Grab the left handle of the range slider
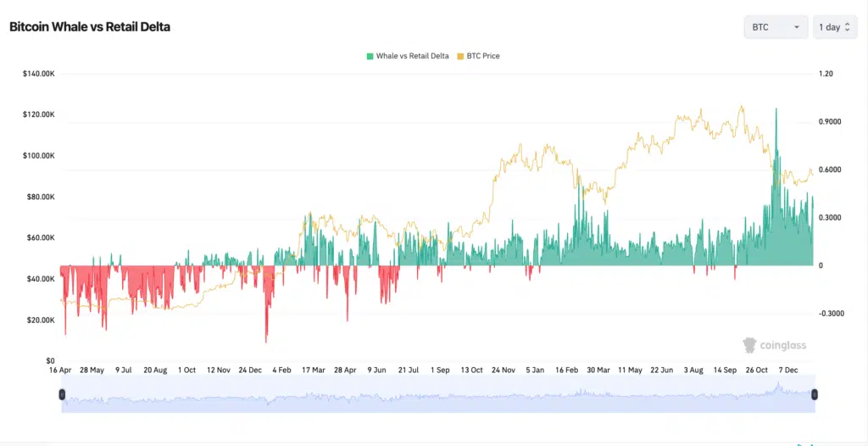The width and height of the screenshot is (868, 446). point(62,394)
